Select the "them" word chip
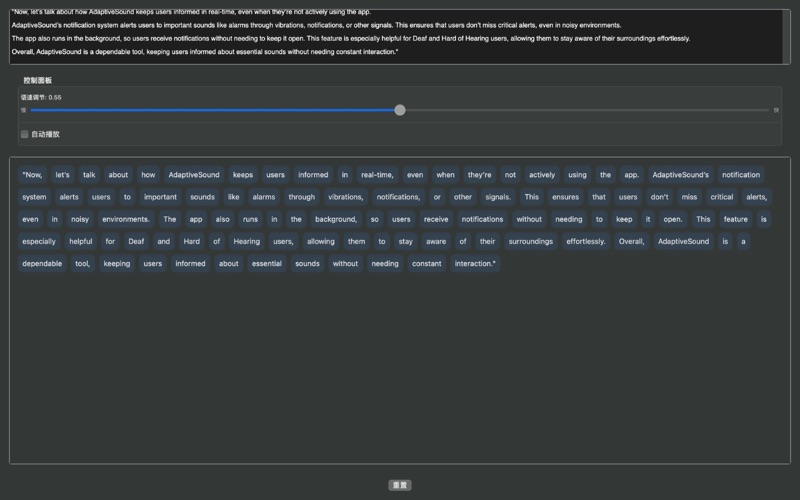 357,241
